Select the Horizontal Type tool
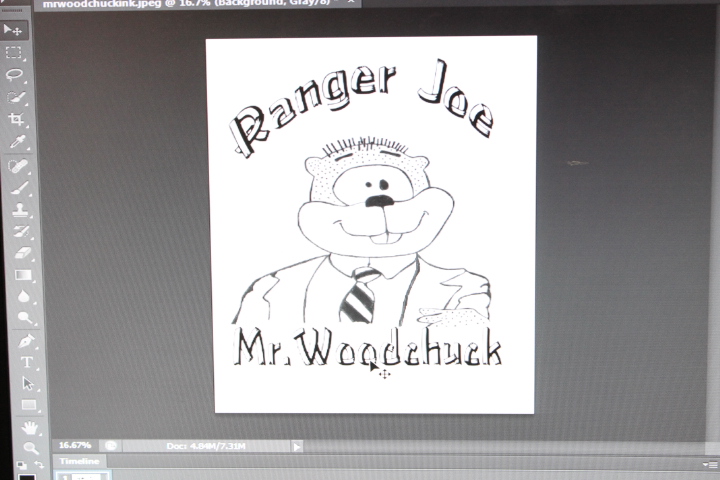720x480 pixels. pyautogui.click(x=26, y=362)
